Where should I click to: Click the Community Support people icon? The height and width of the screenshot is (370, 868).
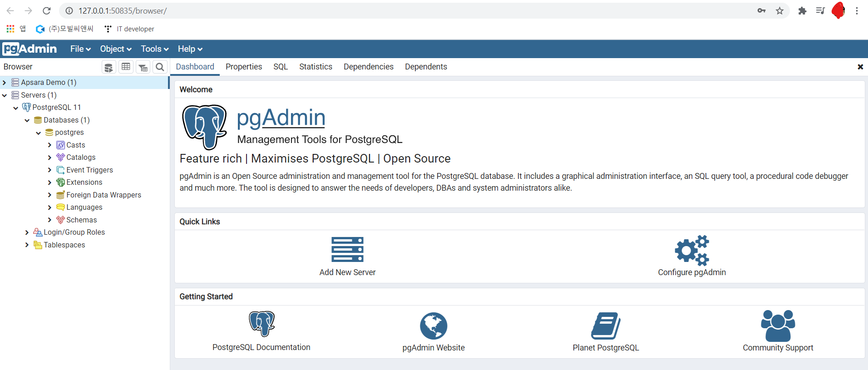(x=778, y=326)
